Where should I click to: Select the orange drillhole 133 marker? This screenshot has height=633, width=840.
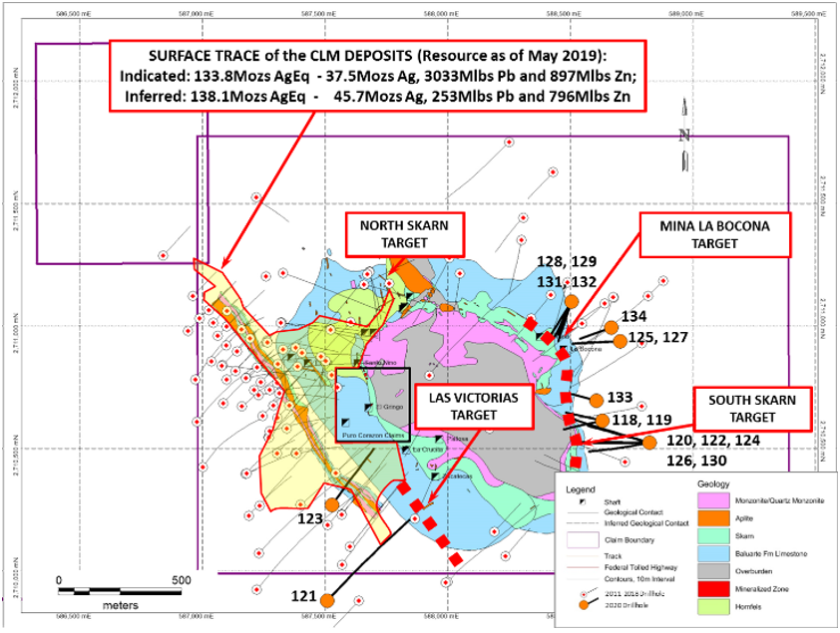click(x=599, y=398)
